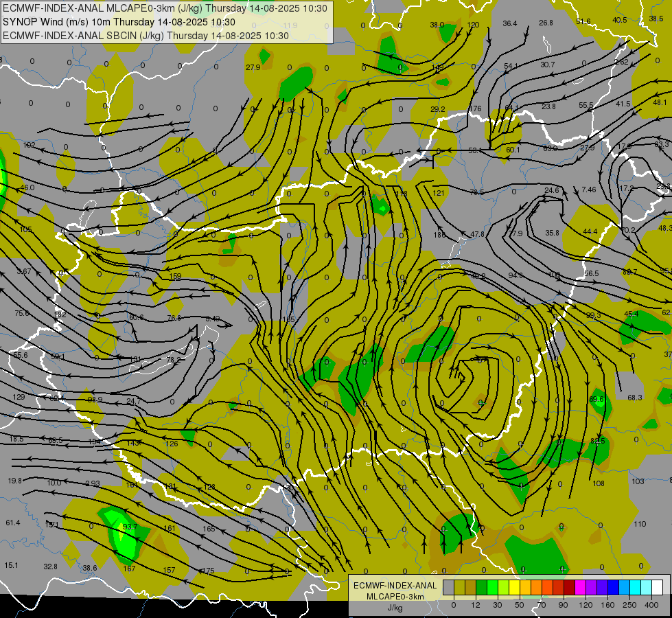Image resolution: width=672 pixels, height=618 pixels.
Task: Click the dark red legend swatch
Action: click(x=569, y=587)
